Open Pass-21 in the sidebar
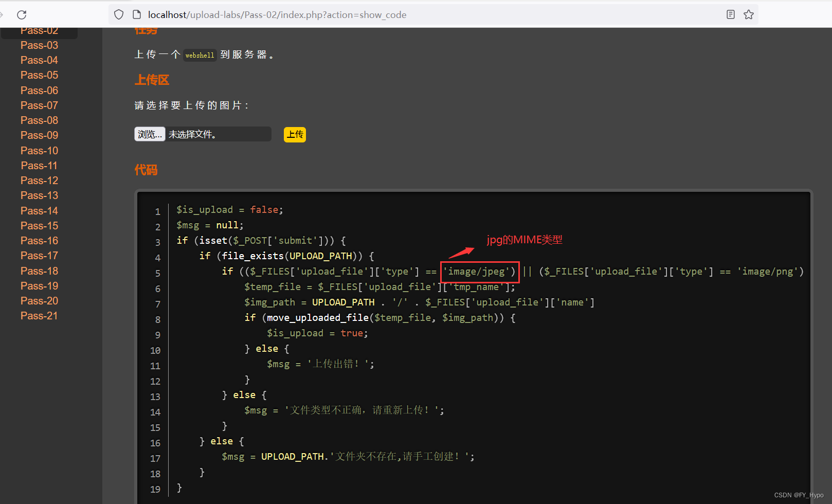Screen dimensions: 832x504 pos(40,316)
